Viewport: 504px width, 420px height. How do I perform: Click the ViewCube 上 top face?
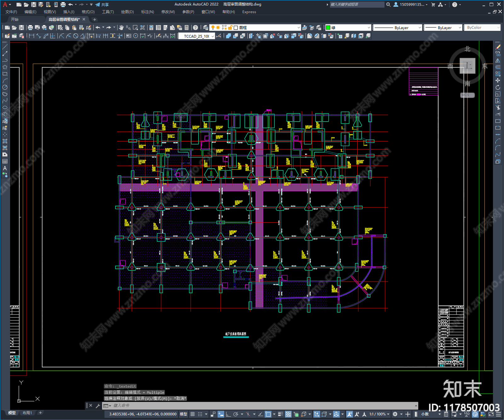(467, 66)
